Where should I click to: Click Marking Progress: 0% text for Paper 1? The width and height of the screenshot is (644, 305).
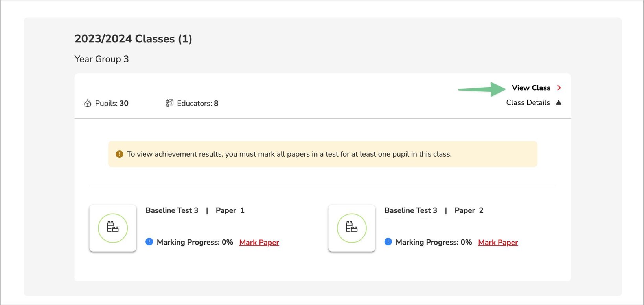(x=195, y=242)
